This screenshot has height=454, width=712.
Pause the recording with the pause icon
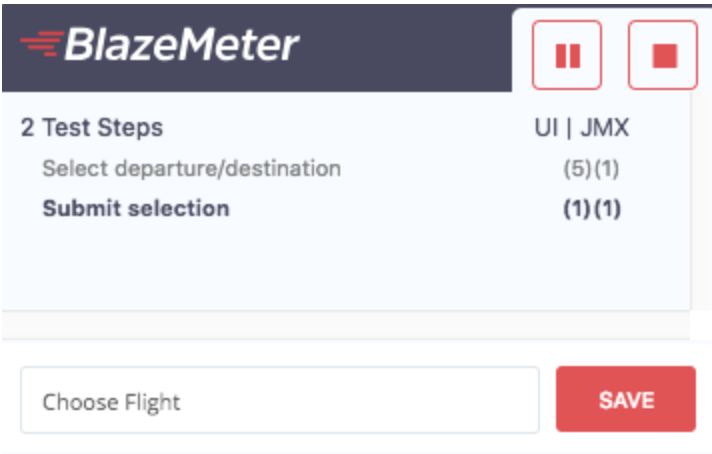point(567,55)
